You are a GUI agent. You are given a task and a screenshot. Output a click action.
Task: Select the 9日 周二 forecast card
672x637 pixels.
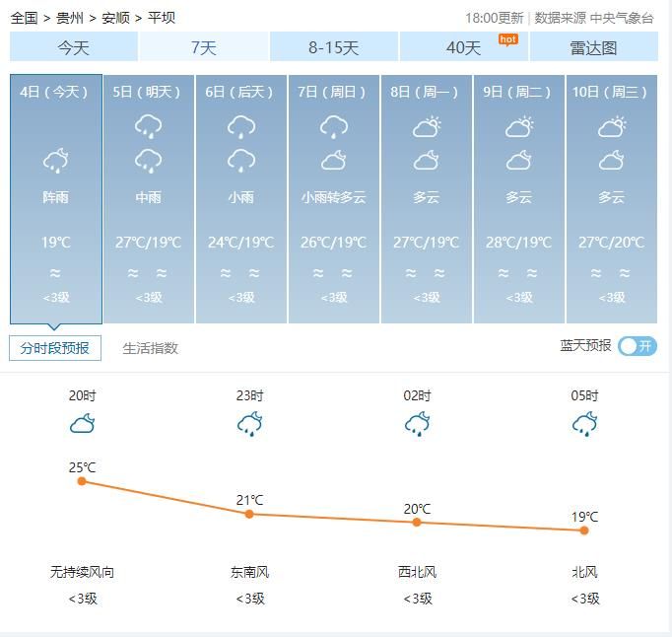(518, 198)
